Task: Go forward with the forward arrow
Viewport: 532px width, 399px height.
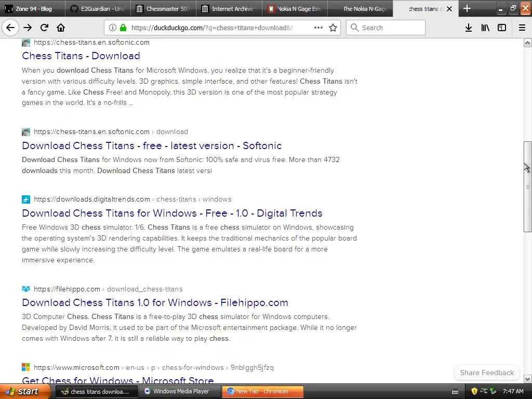Action: tap(28, 28)
